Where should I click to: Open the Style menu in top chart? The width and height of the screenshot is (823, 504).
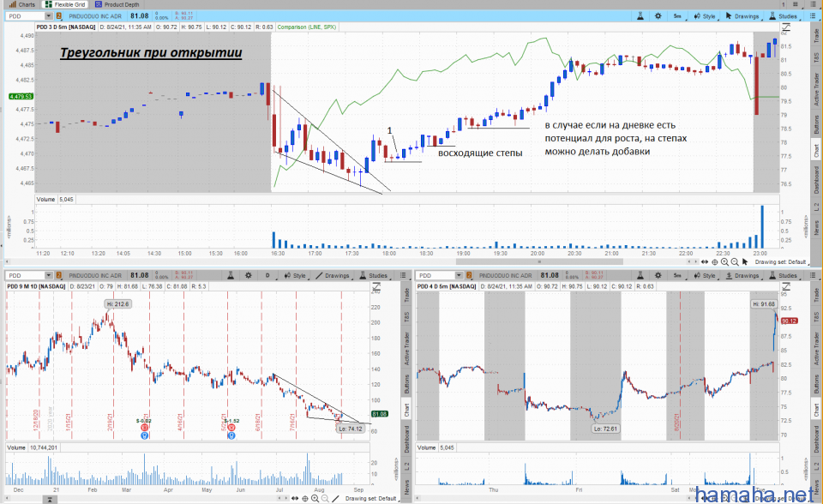[x=705, y=15]
